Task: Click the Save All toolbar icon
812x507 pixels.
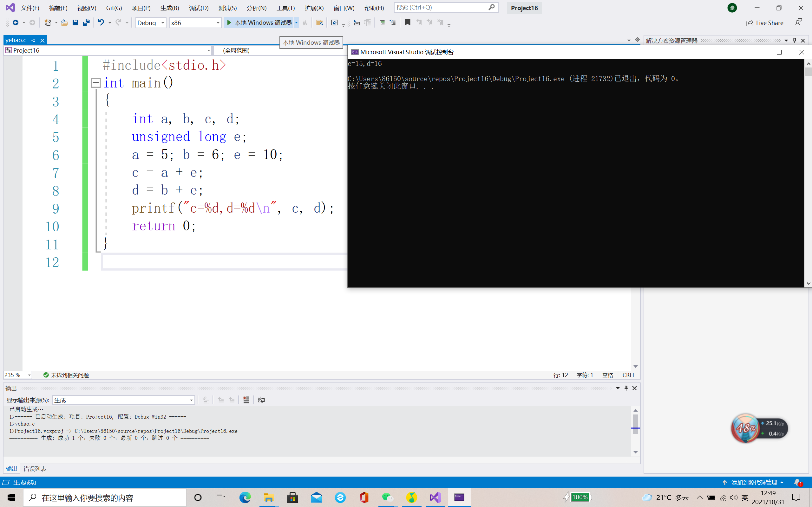Action: [86, 22]
